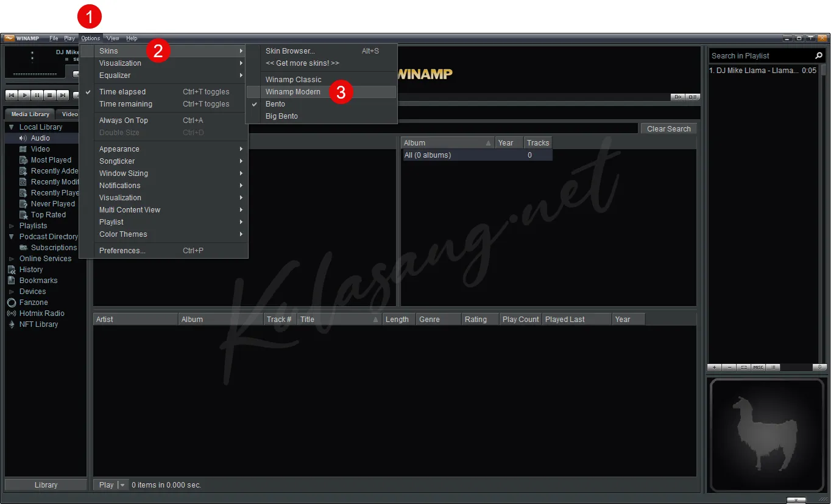Click the Play playback button
Viewport: 831px width, 504px height.
[24, 95]
